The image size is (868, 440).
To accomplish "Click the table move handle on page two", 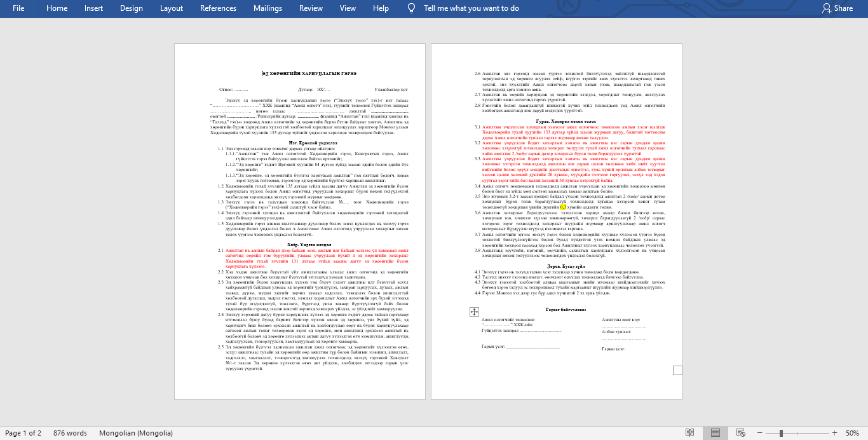I will coord(474,312).
